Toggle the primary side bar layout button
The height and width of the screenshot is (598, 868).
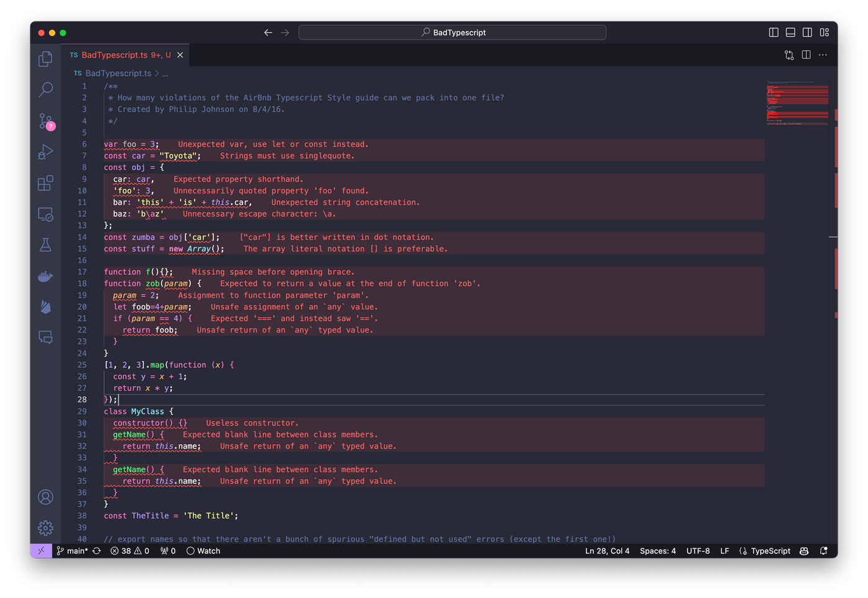(x=774, y=32)
